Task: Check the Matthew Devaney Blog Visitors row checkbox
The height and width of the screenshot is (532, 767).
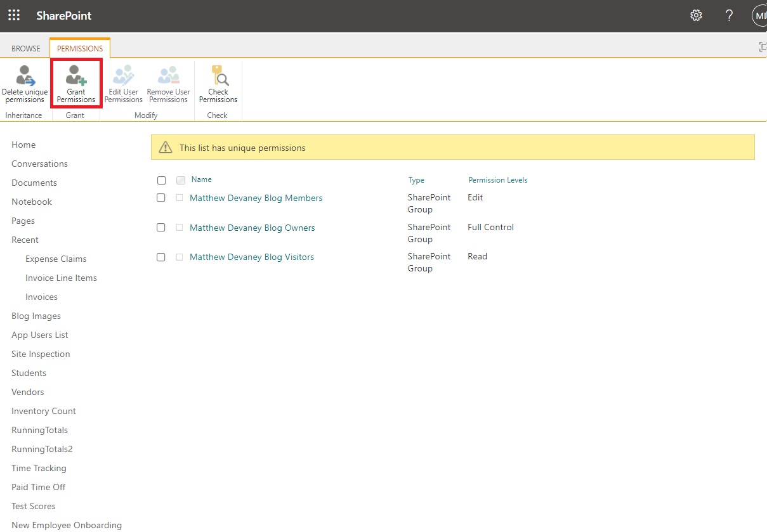Action: pos(161,257)
